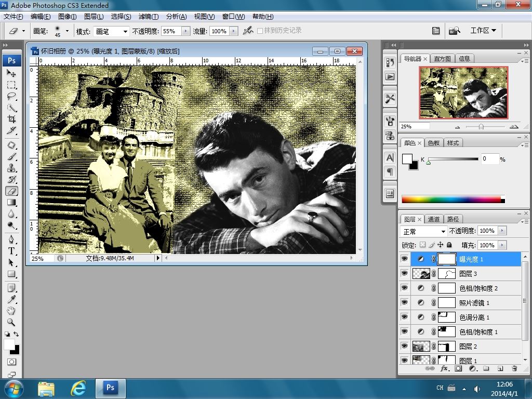Hide the 曝光度 1 layer
Image resolution: width=532 pixels, height=399 pixels.
[x=404, y=259]
